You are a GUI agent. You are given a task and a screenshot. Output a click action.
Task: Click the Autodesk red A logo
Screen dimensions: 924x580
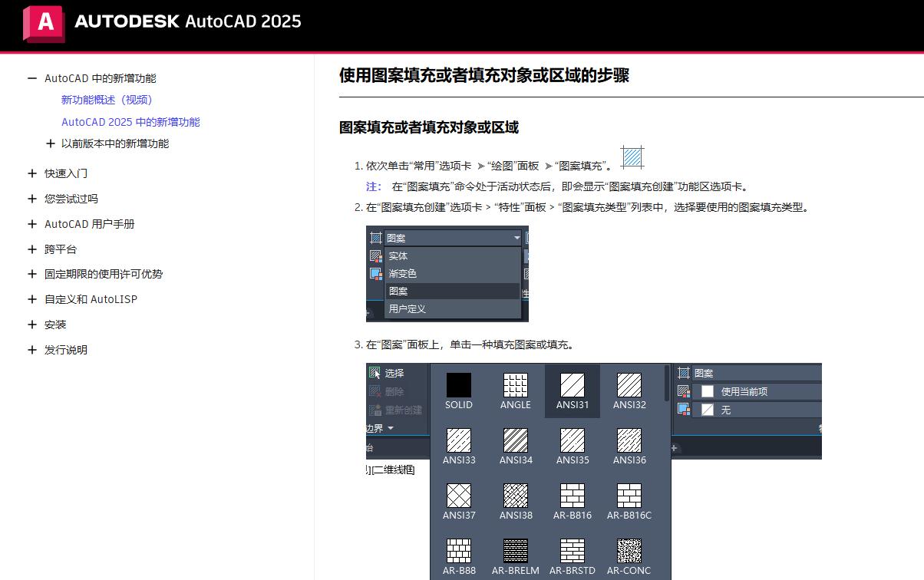[x=45, y=23]
